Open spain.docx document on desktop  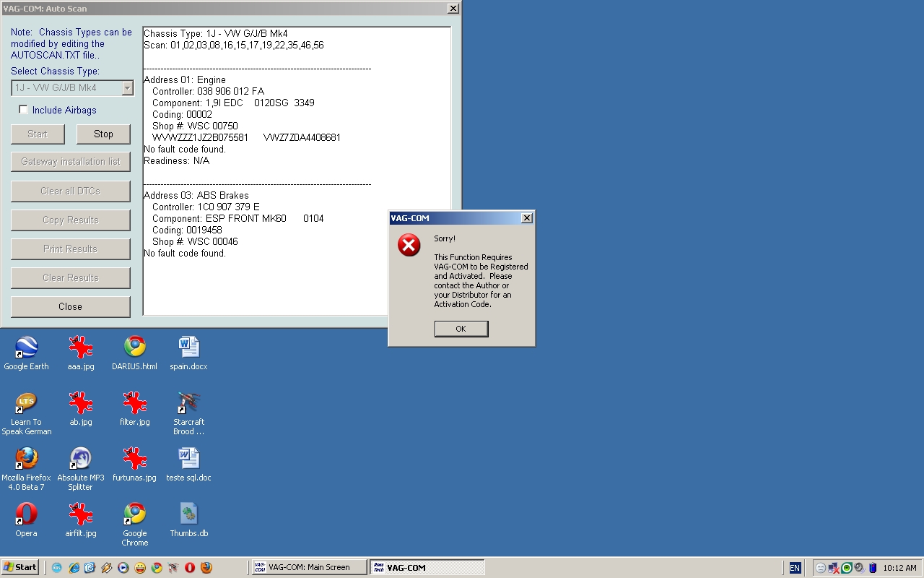188,353
